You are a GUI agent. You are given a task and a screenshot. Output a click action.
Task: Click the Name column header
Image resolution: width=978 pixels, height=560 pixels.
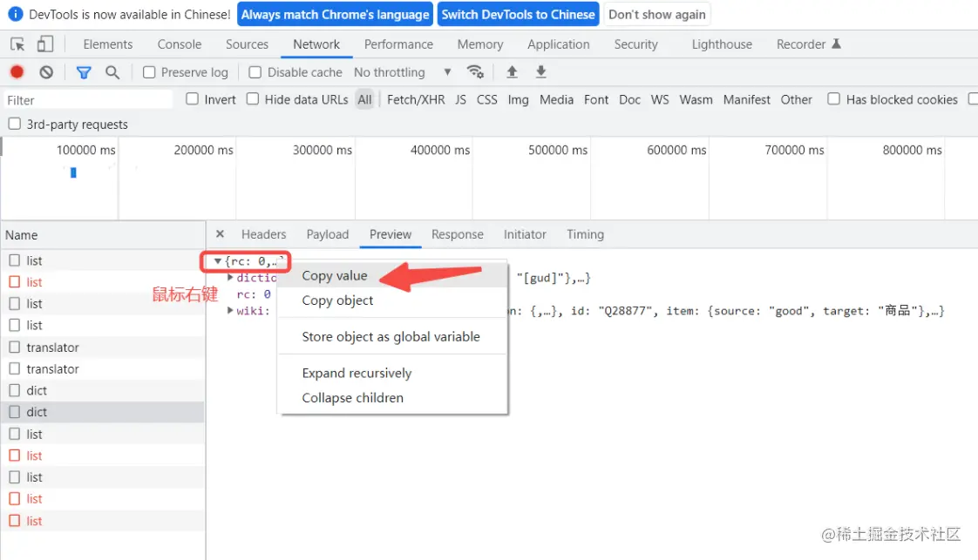103,235
